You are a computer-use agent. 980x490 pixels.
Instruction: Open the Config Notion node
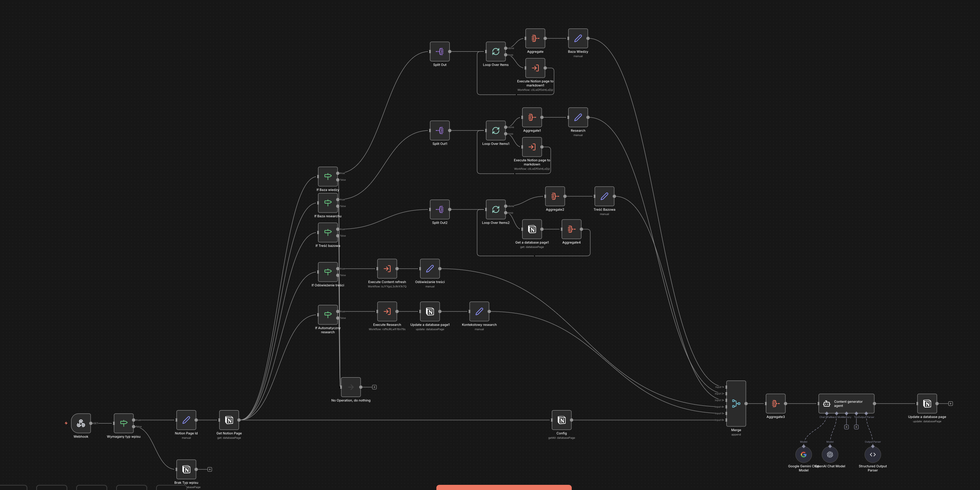pyautogui.click(x=561, y=420)
